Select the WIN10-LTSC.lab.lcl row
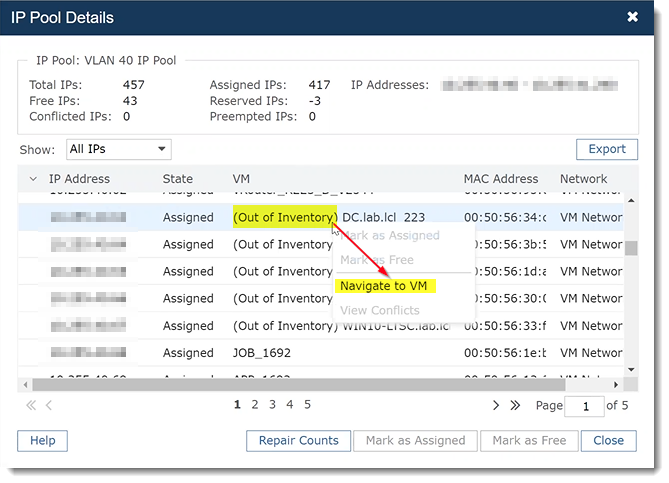The image size is (669, 483). click(x=320, y=326)
